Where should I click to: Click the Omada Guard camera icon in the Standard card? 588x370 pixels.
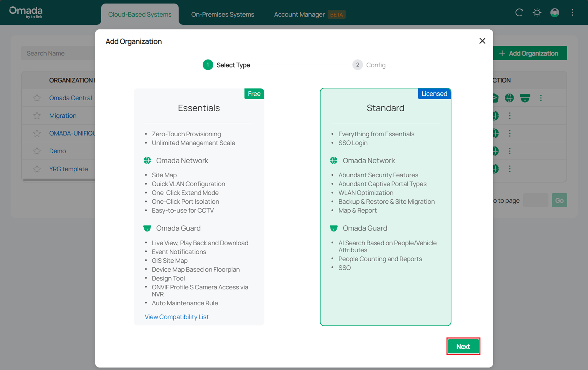(334, 228)
